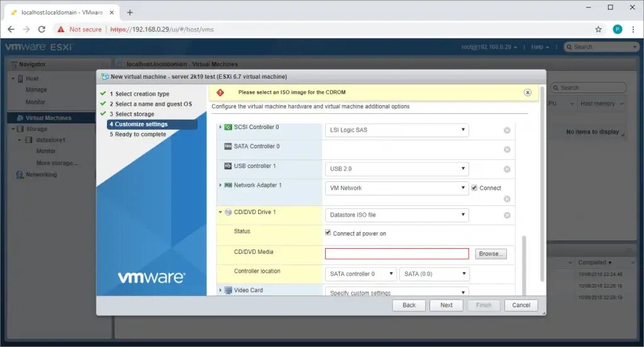Click the USB controller 1 icon
Image resolution: width=644 pixels, height=347 pixels.
[228, 166]
